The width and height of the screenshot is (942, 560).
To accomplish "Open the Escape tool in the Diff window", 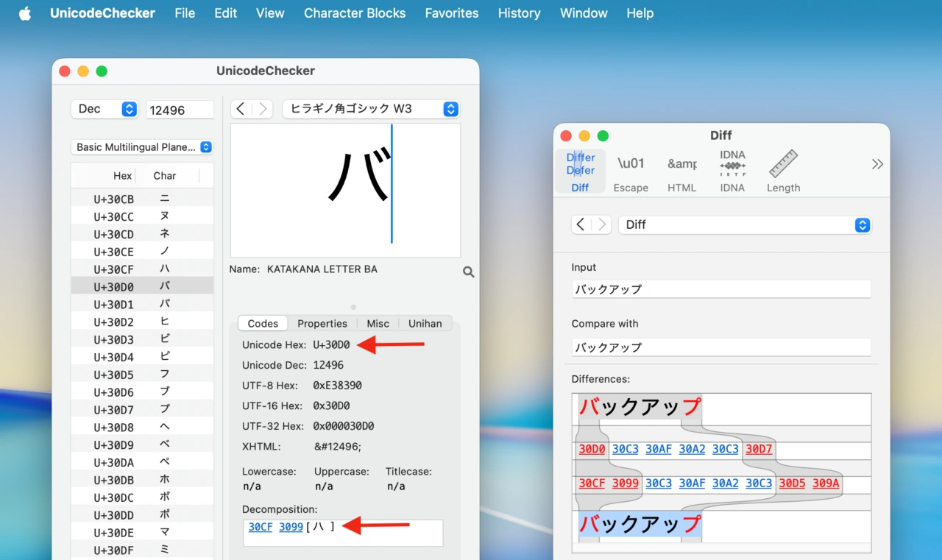I will point(631,171).
